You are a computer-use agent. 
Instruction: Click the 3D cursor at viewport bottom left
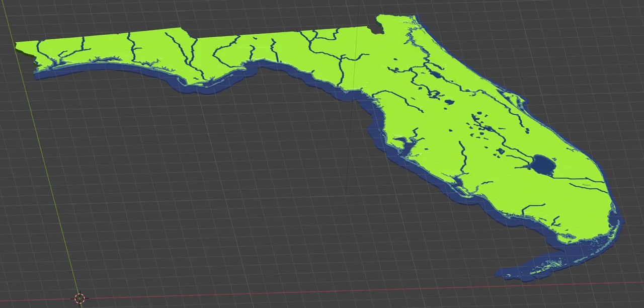point(79,298)
